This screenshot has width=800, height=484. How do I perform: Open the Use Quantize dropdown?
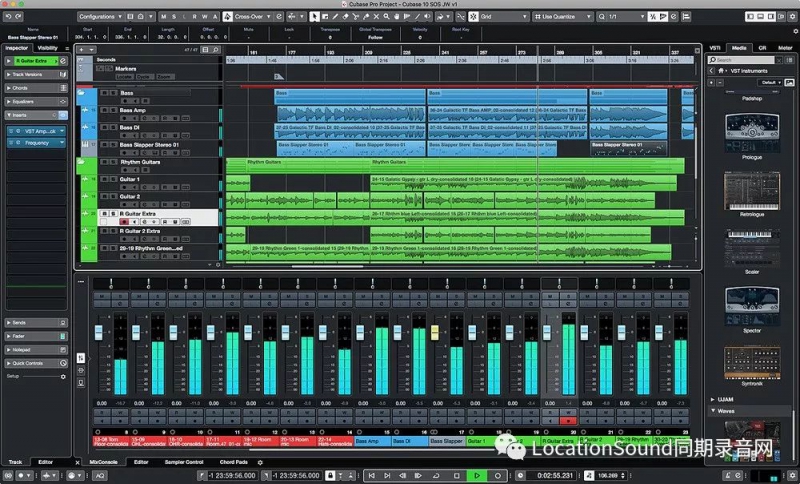pyautogui.click(x=563, y=16)
